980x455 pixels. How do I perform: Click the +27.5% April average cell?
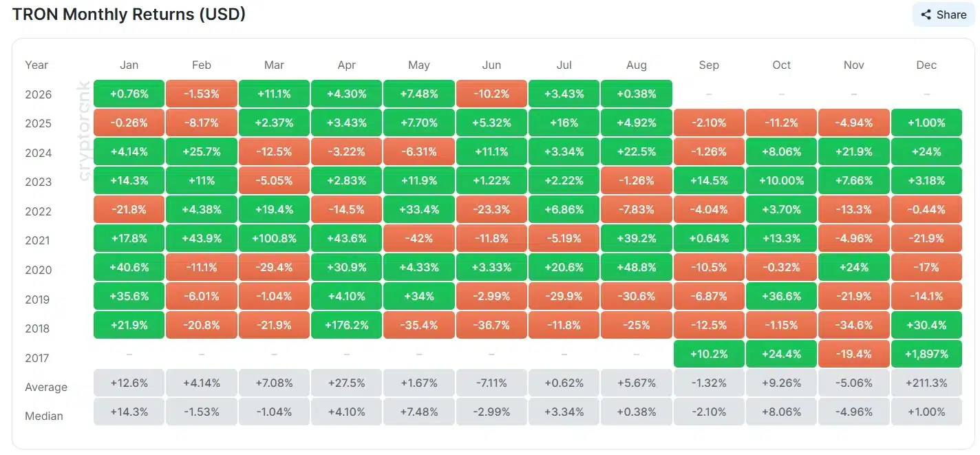pyautogui.click(x=346, y=383)
